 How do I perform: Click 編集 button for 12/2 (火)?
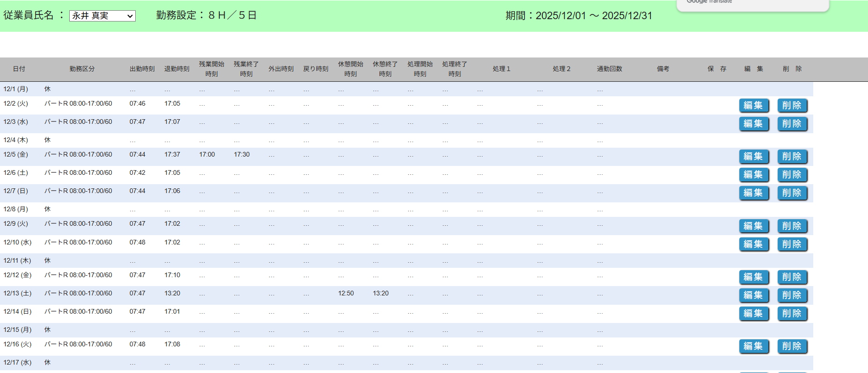coord(753,106)
